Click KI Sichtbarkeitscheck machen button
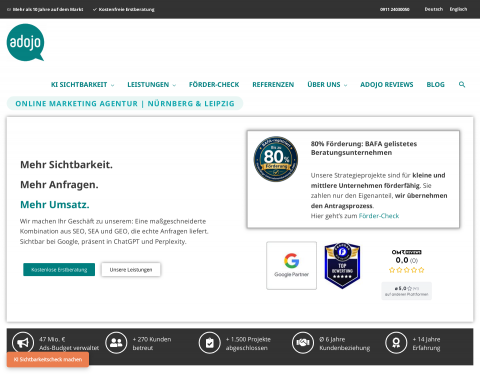 point(48,359)
